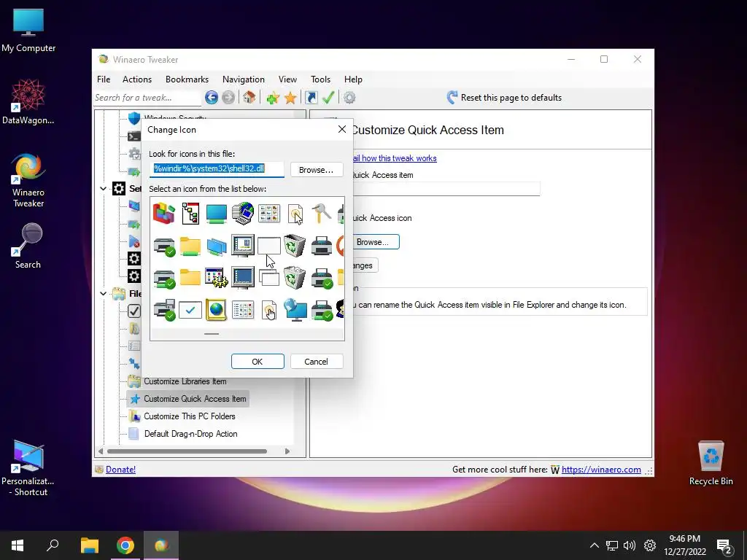This screenshot has width=747, height=560.
Task: Select the printer with floppy disk icon
Action: (164, 309)
